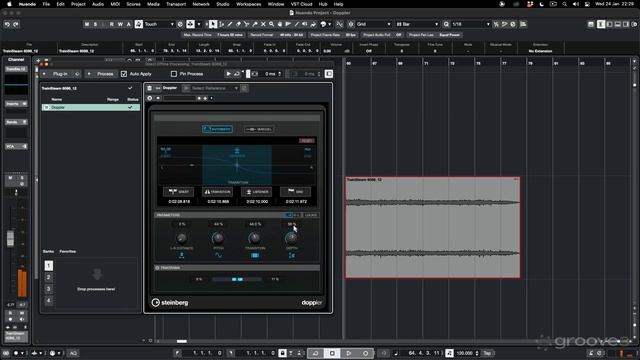This screenshot has height=360, width=640.
Task: Select the Range Selection tool
Action: pyautogui.click(x=222, y=24)
